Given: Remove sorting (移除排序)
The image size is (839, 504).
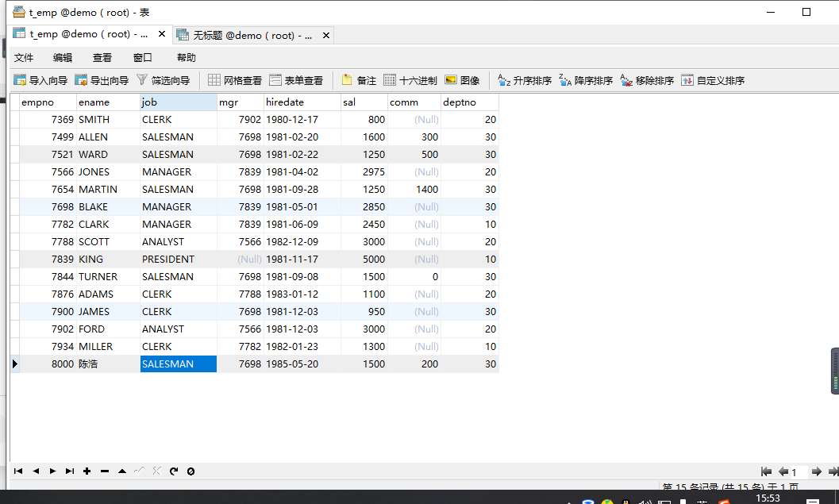Looking at the screenshot, I should click(647, 80).
